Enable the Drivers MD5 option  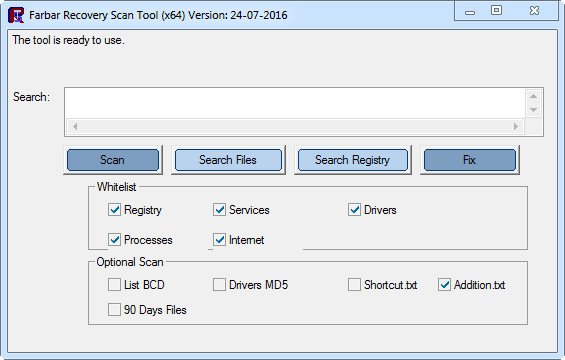click(219, 285)
